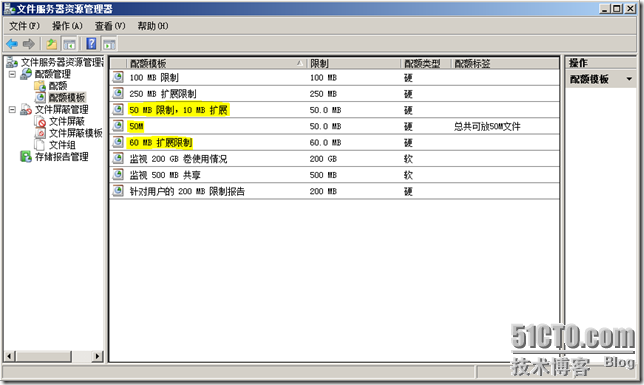Screen dimensions: 644x385
Task: Click the '200 GB' limit value
Action: pyautogui.click(x=323, y=159)
